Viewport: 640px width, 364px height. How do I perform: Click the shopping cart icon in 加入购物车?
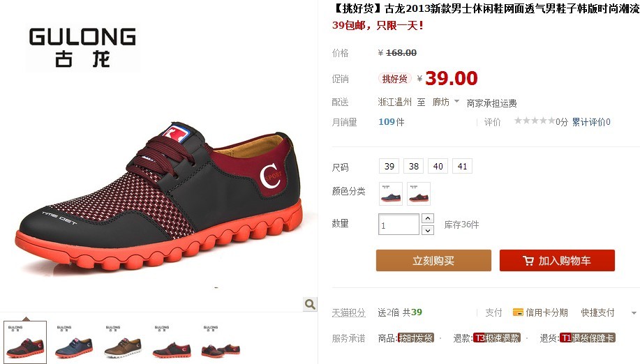(528, 261)
